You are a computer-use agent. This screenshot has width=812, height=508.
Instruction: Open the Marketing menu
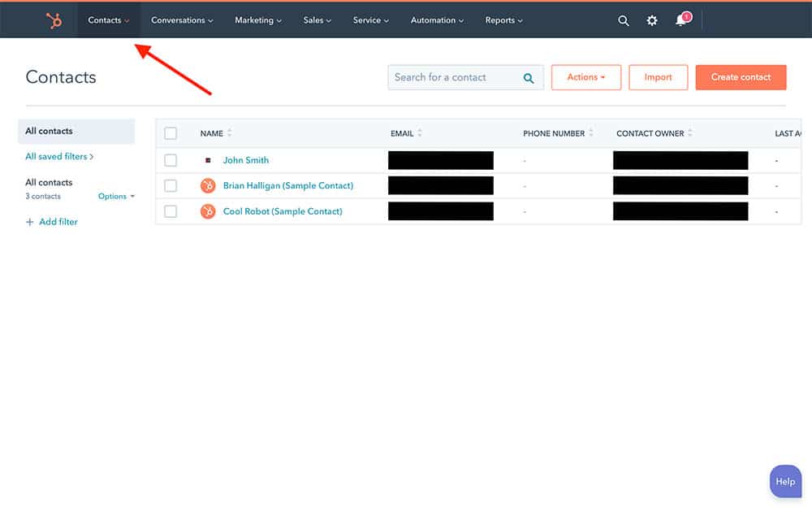[258, 20]
